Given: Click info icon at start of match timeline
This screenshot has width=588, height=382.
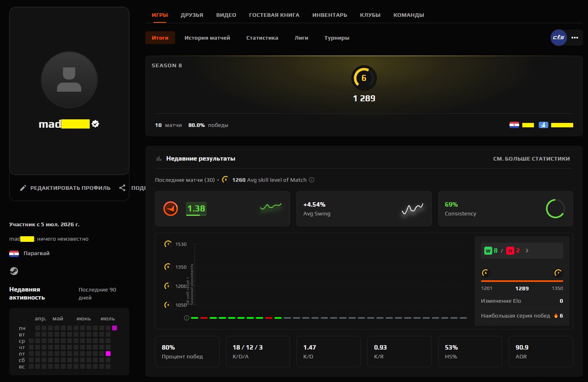Looking at the screenshot, I should coord(187,318).
